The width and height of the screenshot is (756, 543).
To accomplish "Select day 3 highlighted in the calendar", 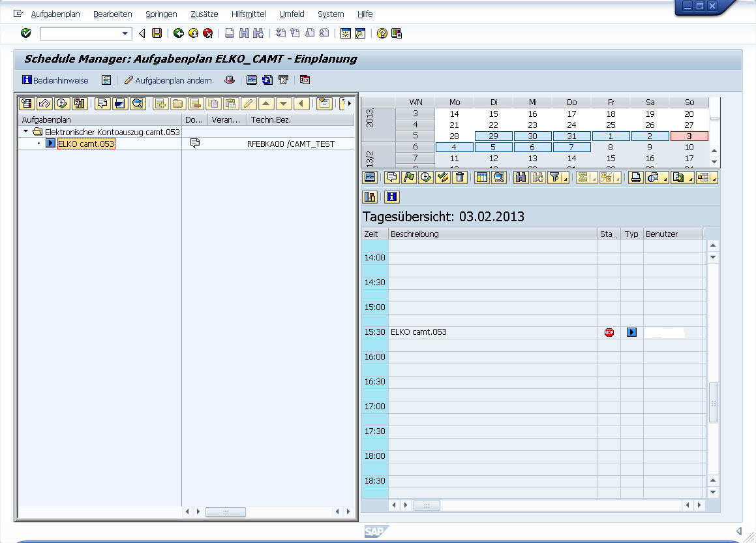I will pos(689,136).
